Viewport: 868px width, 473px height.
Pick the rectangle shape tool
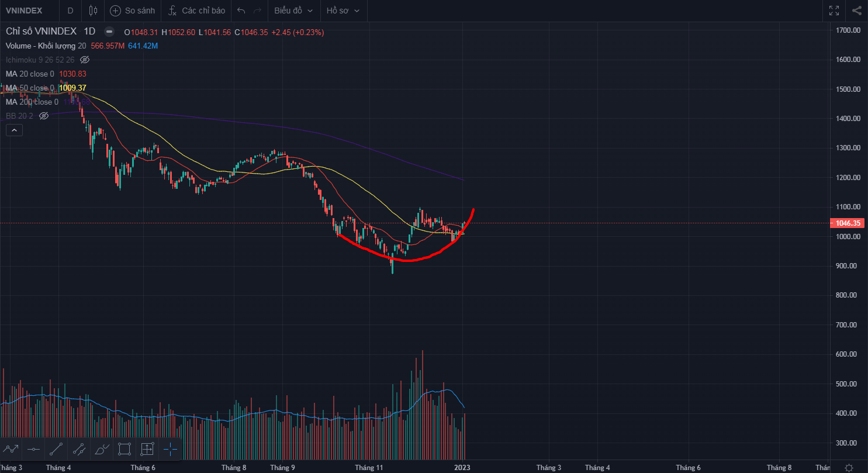(124, 449)
